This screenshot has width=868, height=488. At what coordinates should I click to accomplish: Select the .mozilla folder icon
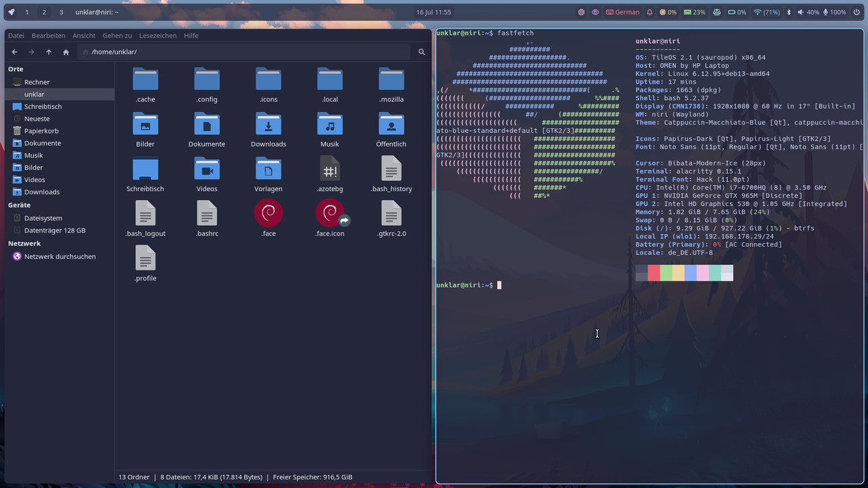point(391,79)
